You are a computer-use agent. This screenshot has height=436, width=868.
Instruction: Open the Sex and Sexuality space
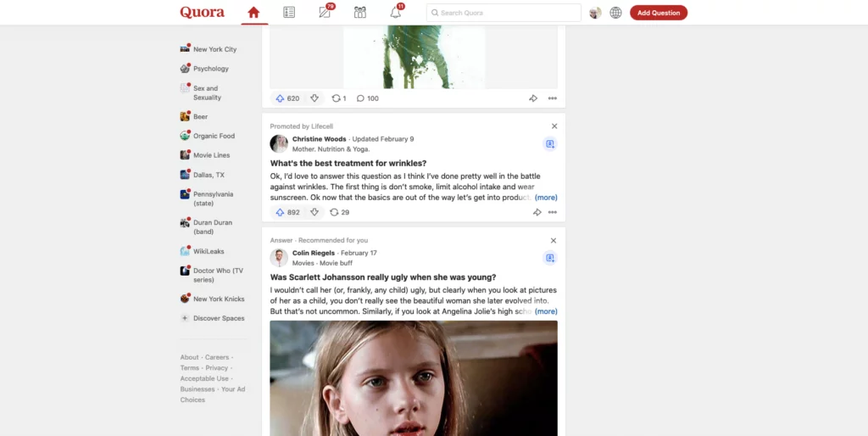(x=200, y=92)
